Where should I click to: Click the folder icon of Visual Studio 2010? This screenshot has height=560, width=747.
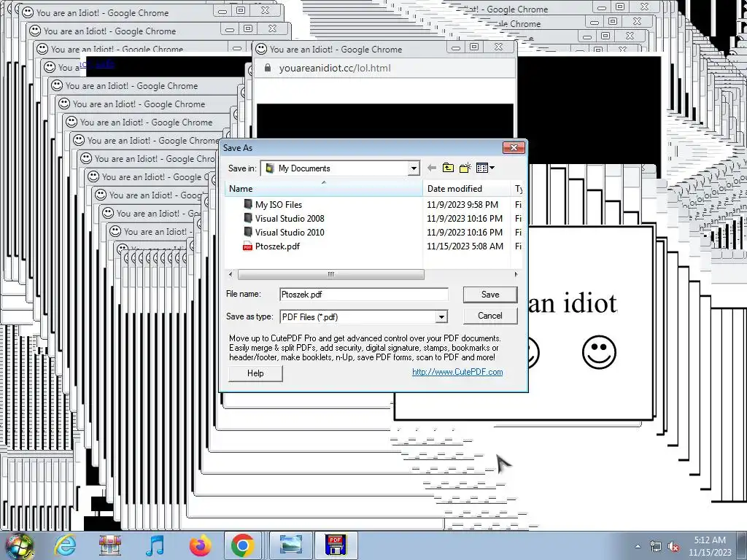pyautogui.click(x=248, y=232)
